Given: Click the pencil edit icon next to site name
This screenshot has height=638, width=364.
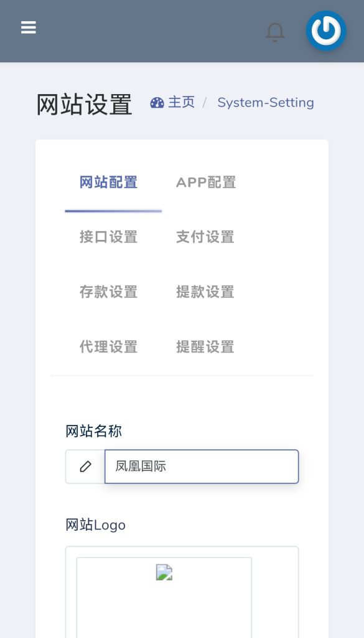Looking at the screenshot, I should click(x=85, y=466).
